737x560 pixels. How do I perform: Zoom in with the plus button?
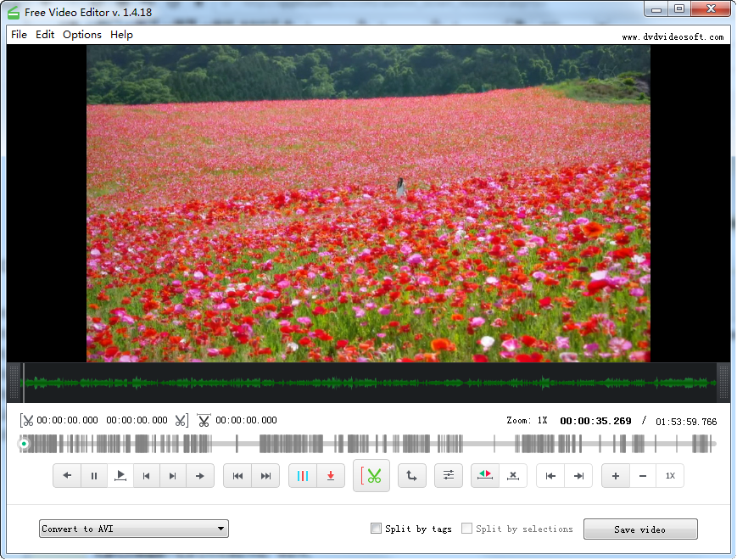tap(616, 476)
